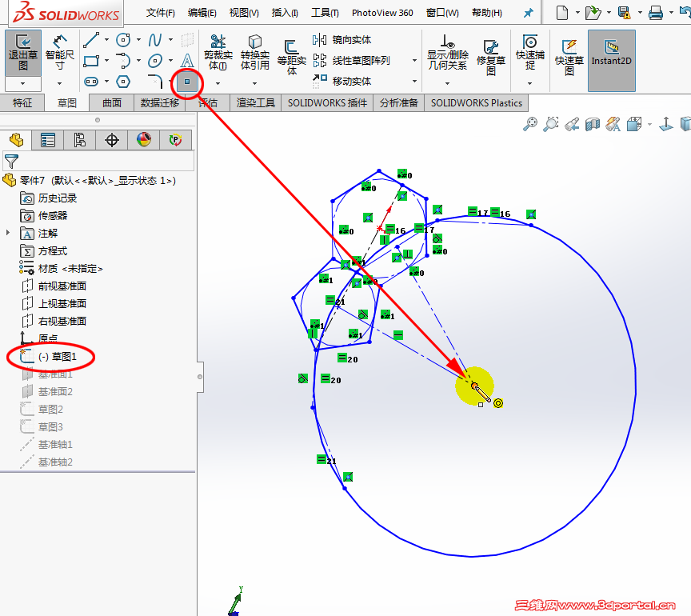The image size is (691, 616).
Task: Open Quick Snaps dropdown arrow
Action: 529,83
